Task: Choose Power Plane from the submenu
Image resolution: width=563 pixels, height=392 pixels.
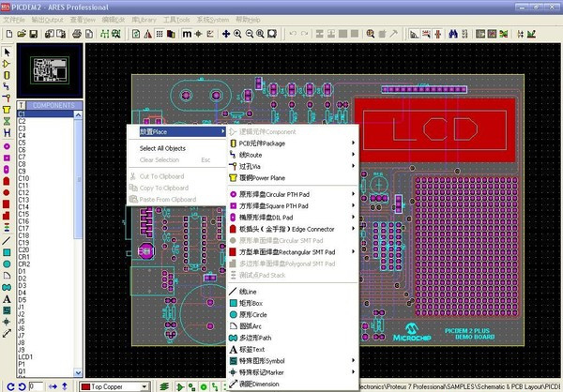Action: click(x=292, y=177)
